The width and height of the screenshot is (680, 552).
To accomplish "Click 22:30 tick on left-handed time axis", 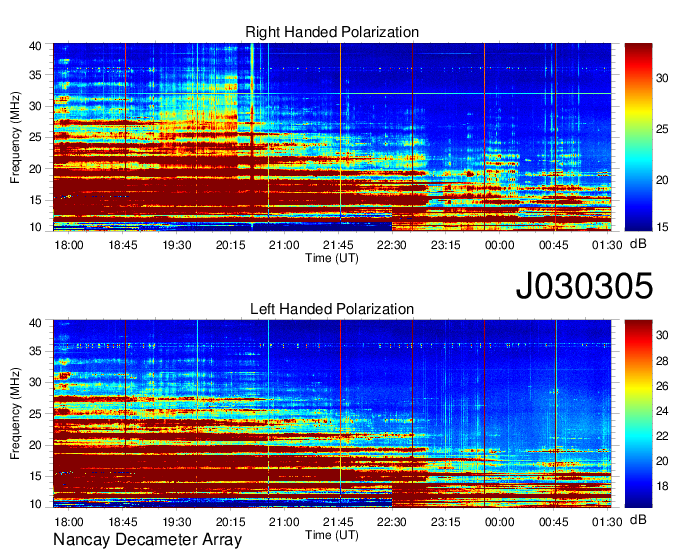I will tap(392, 522).
